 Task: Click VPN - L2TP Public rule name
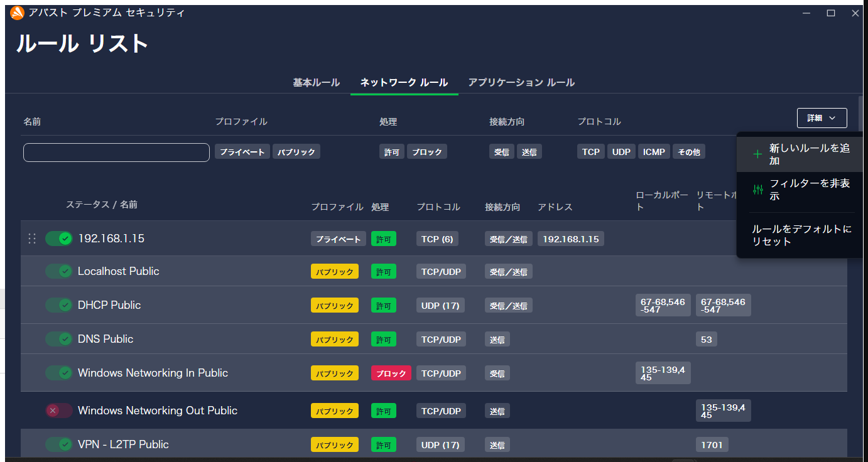[x=123, y=444]
